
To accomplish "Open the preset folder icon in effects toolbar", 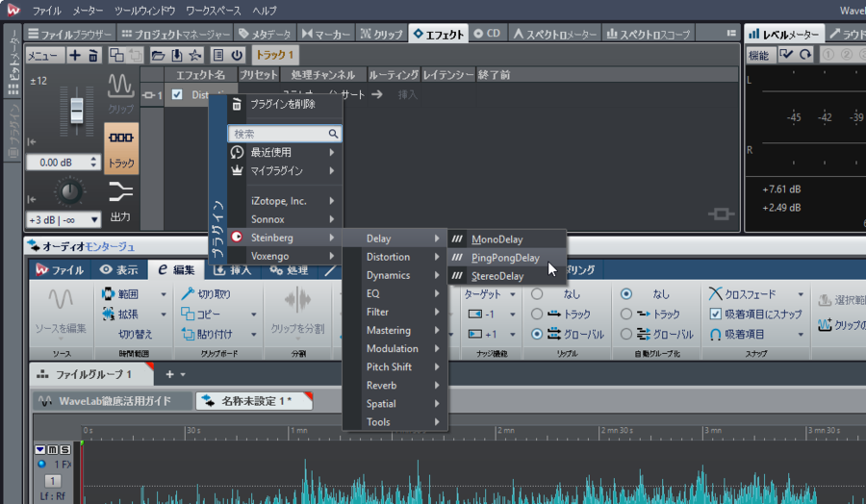I will point(158,55).
